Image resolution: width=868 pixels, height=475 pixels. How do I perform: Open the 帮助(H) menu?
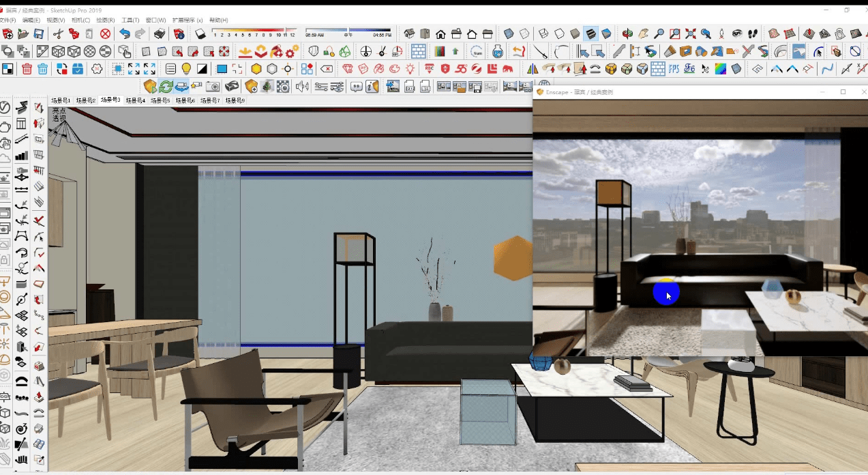tap(218, 20)
